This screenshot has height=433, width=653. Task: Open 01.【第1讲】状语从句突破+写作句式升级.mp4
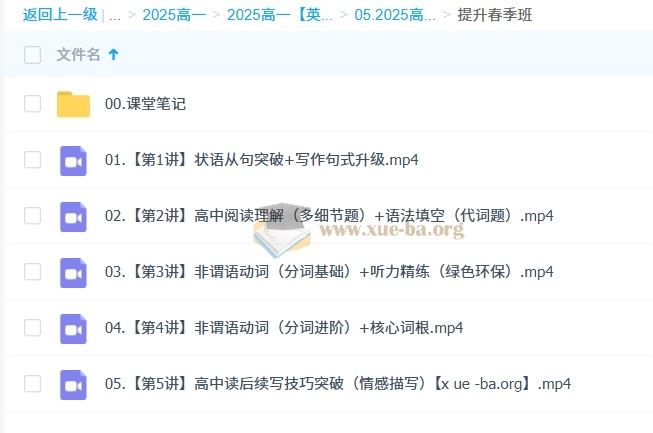262,160
